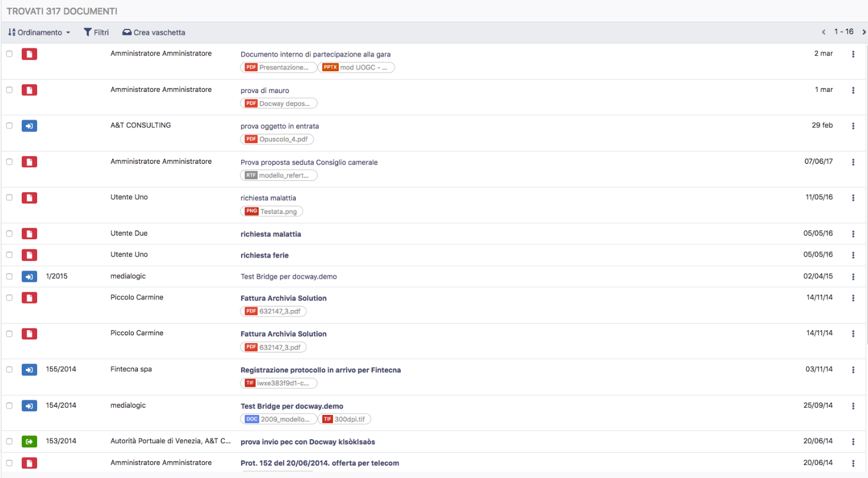
Task: Open the Filtri filter option
Action: point(96,32)
